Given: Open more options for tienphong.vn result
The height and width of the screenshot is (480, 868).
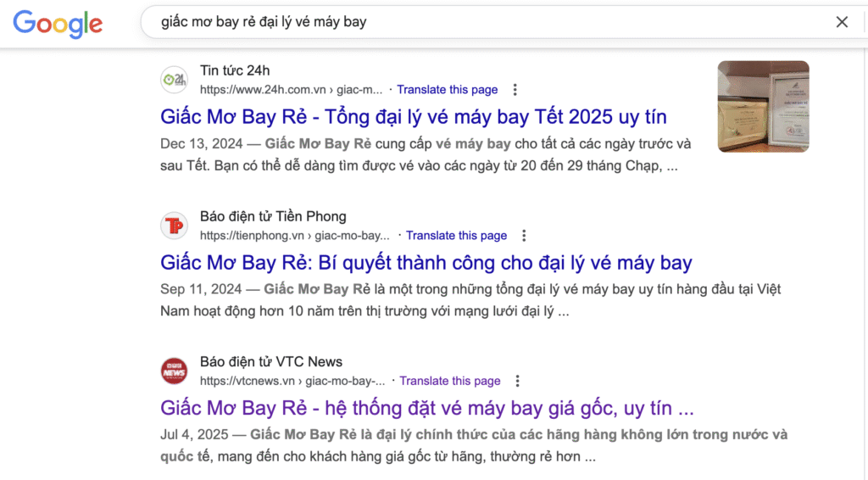Looking at the screenshot, I should [x=524, y=236].
